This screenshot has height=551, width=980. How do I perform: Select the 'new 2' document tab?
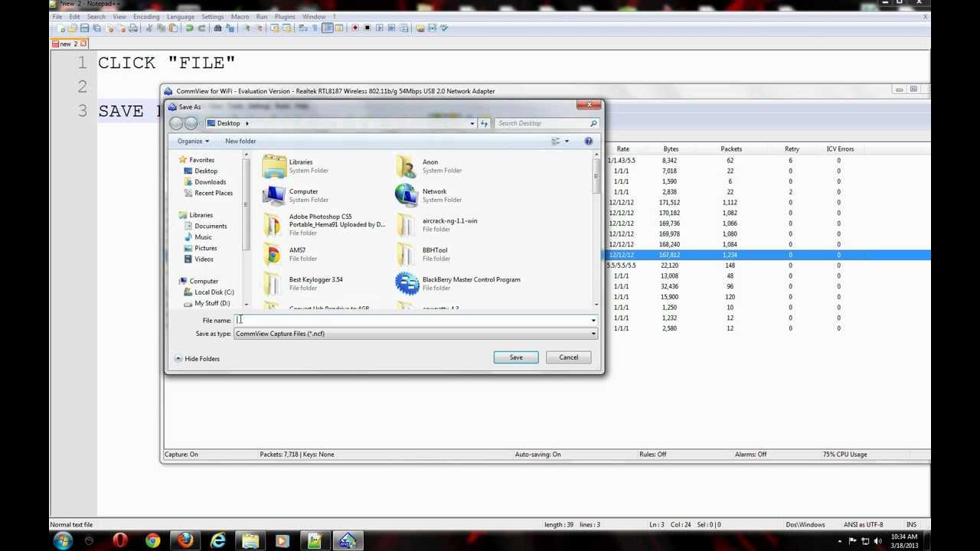(x=69, y=44)
